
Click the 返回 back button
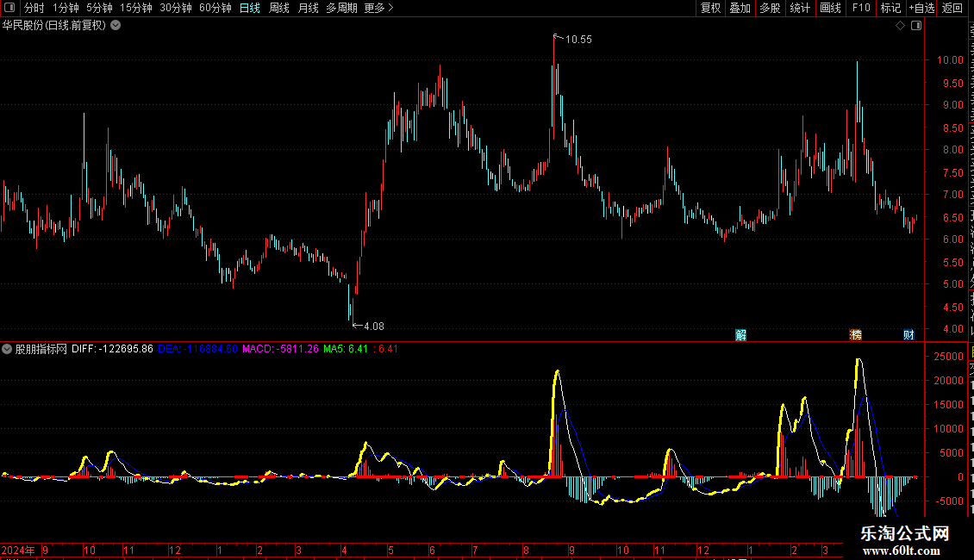pyautogui.click(x=952, y=8)
